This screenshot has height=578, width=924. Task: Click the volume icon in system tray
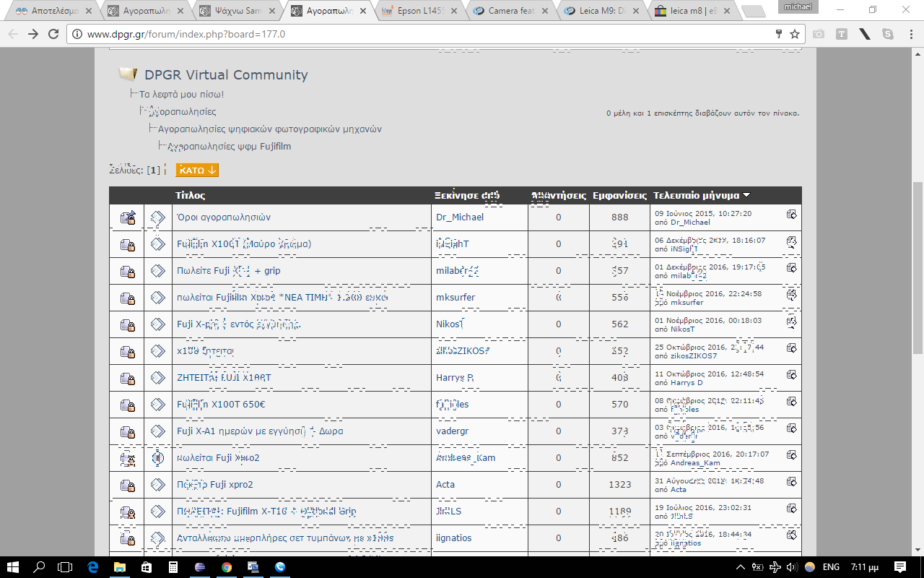tap(792, 567)
